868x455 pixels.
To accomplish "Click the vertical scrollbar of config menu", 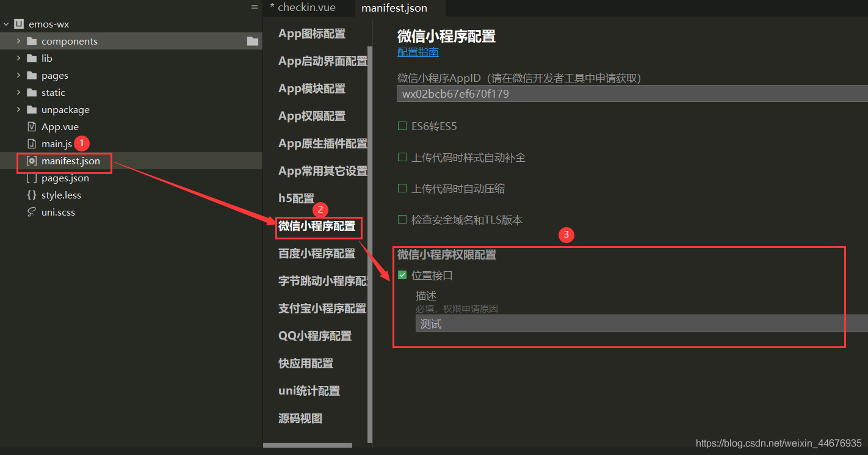I will pyautogui.click(x=370, y=244).
